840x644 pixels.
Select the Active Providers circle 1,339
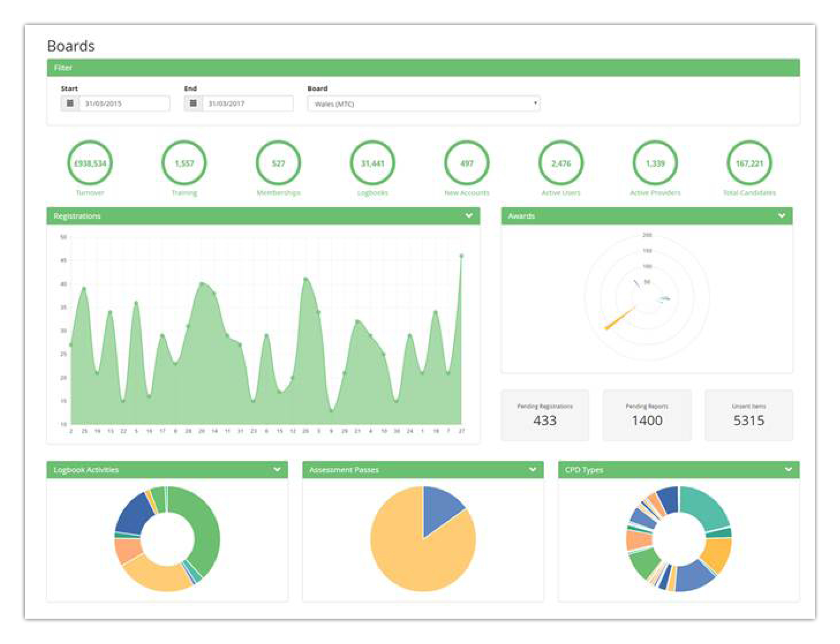[x=655, y=163]
